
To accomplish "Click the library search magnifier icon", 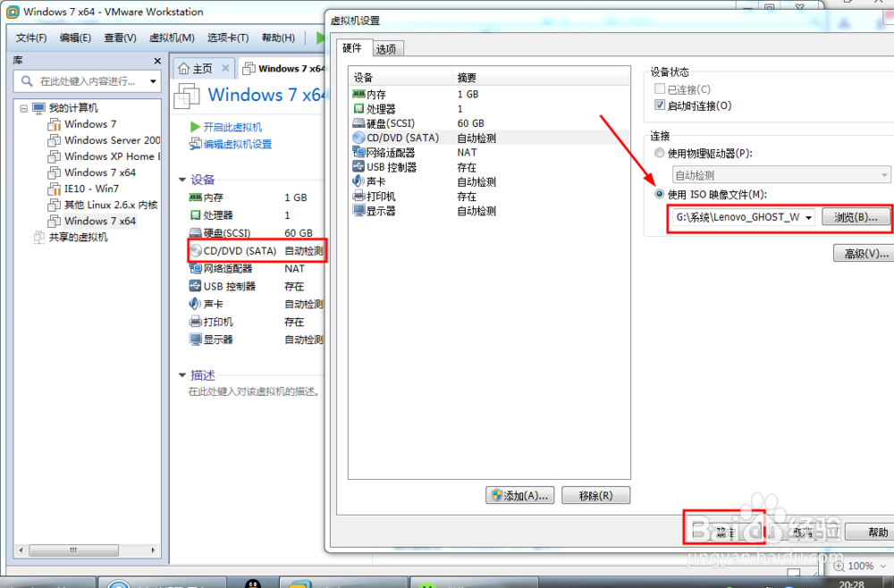I will [27, 81].
